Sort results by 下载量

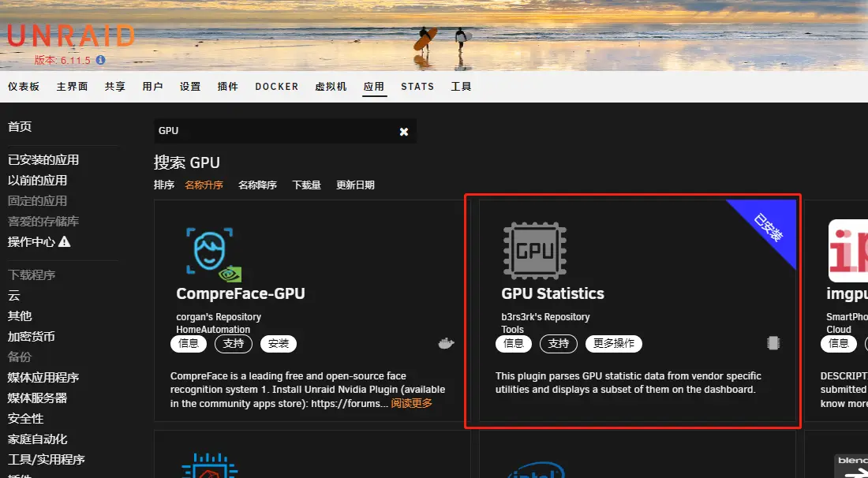[x=306, y=185]
